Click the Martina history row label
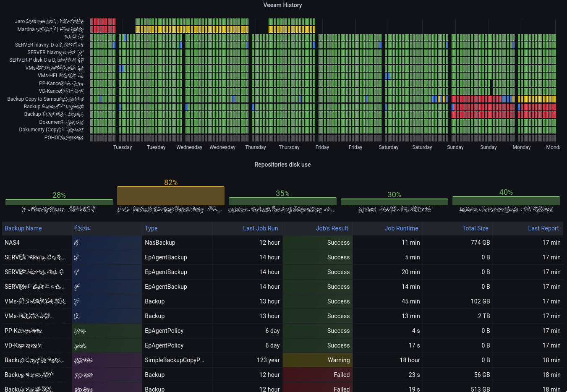This screenshot has width=567, height=392. coord(50,29)
